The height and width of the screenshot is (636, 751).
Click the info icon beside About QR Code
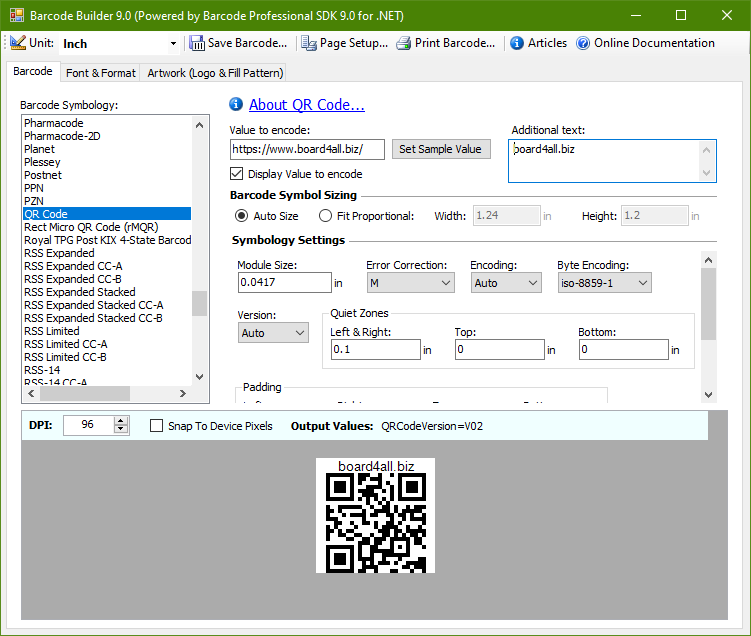(x=236, y=104)
